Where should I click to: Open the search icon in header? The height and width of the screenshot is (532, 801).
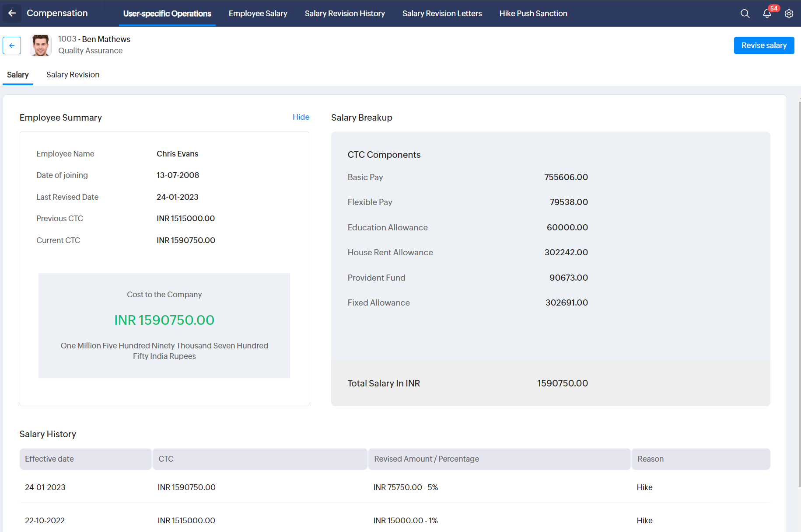[745, 14]
